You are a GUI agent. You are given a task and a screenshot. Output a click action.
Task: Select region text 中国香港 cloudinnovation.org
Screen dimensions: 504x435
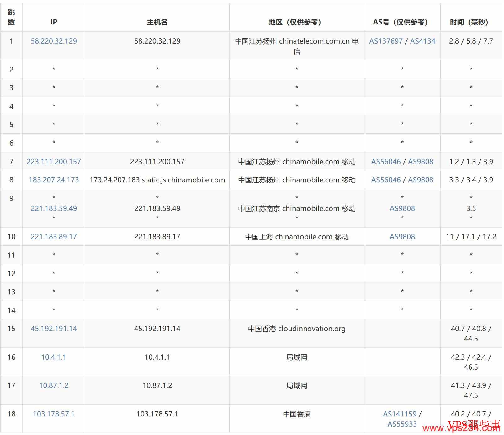[x=297, y=329]
